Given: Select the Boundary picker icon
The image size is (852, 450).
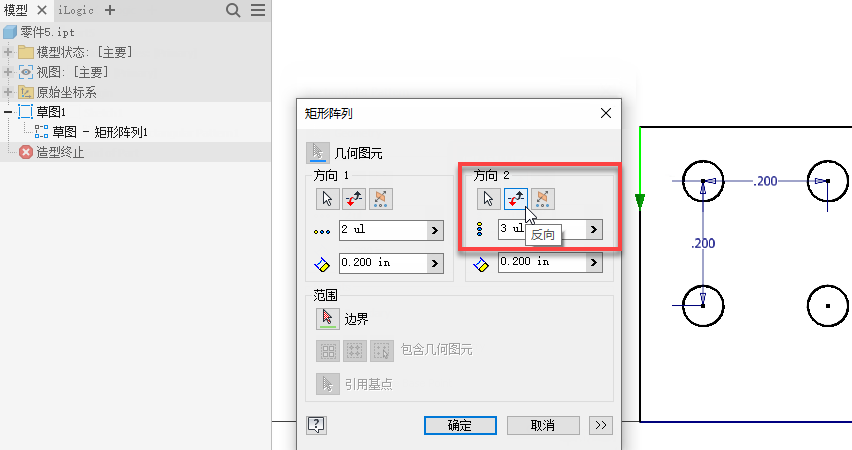Looking at the screenshot, I should [328, 319].
